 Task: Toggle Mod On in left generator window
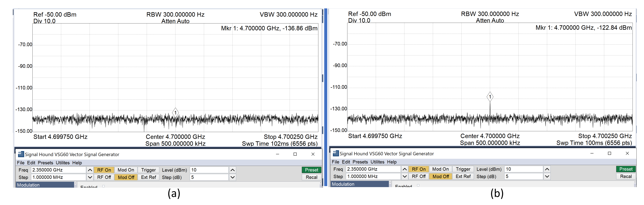(x=126, y=170)
